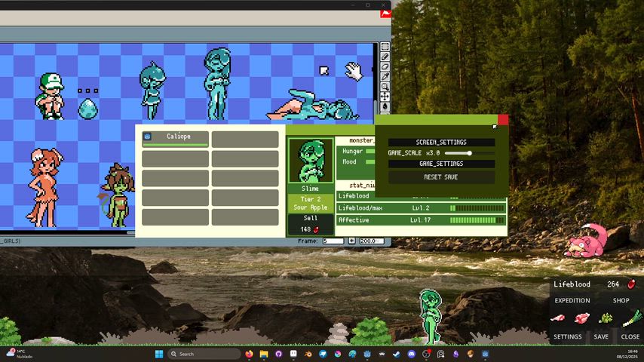Click the green lettuce food item
The height and width of the screenshot is (362, 644).
click(x=606, y=318)
